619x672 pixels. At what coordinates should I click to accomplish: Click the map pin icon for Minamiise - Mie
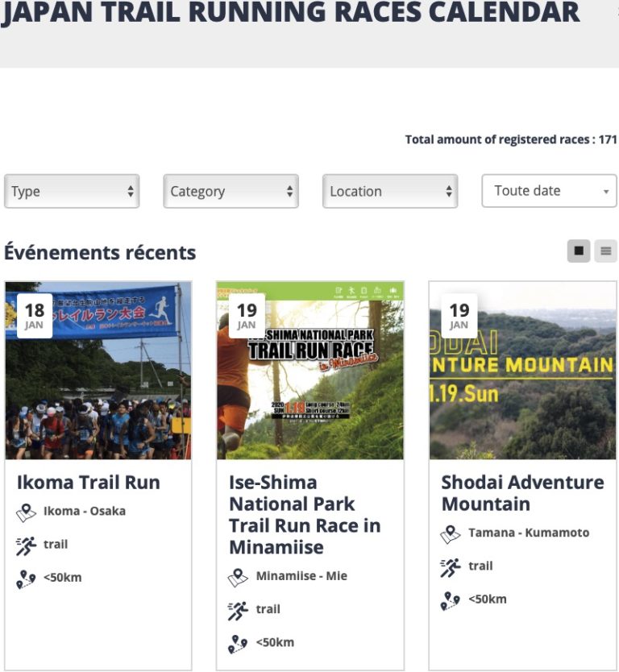(235, 576)
